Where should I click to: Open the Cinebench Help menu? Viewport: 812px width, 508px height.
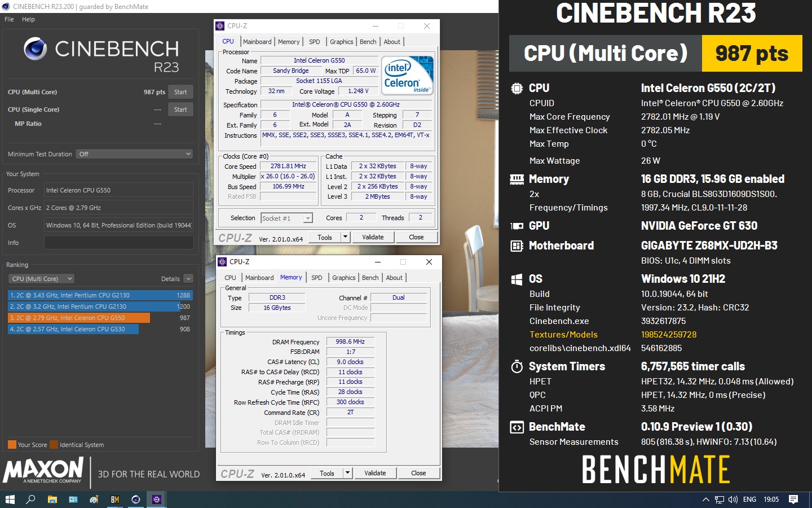point(28,19)
